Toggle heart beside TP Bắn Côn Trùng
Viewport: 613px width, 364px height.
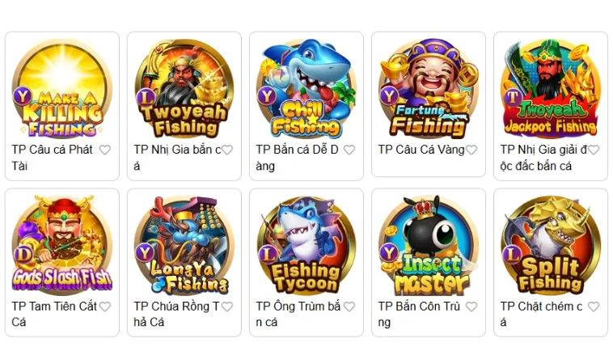click(x=471, y=307)
